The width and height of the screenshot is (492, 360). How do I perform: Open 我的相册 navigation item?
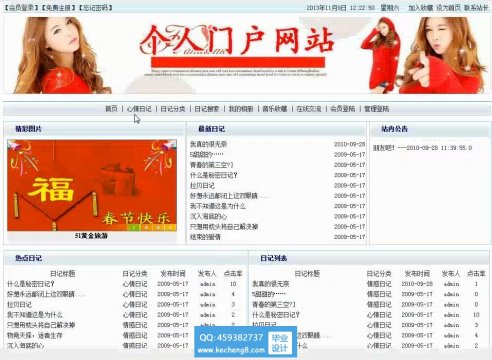tap(241, 109)
